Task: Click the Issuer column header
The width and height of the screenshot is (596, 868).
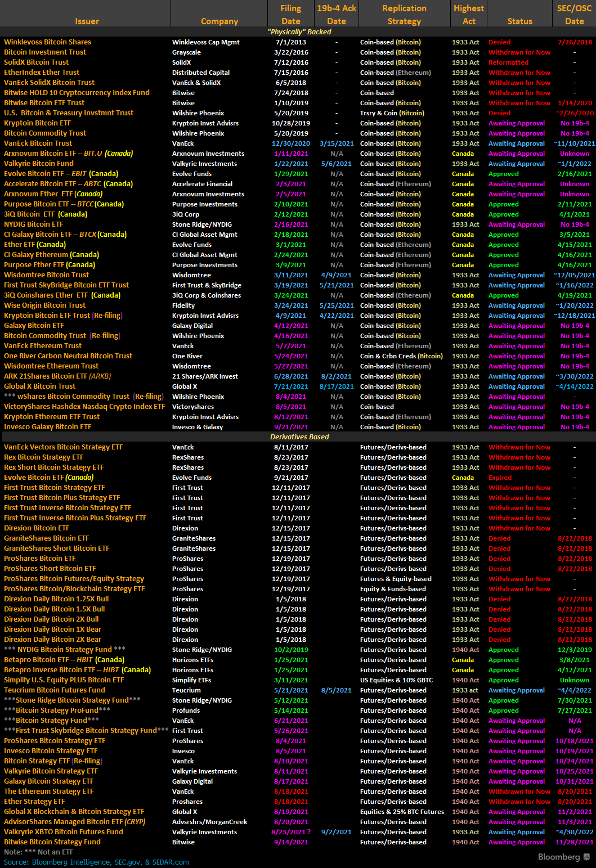Action: click(87, 21)
